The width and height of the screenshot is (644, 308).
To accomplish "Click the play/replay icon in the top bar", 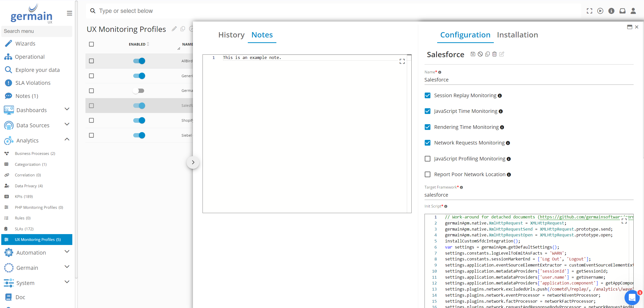I will tap(600, 11).
